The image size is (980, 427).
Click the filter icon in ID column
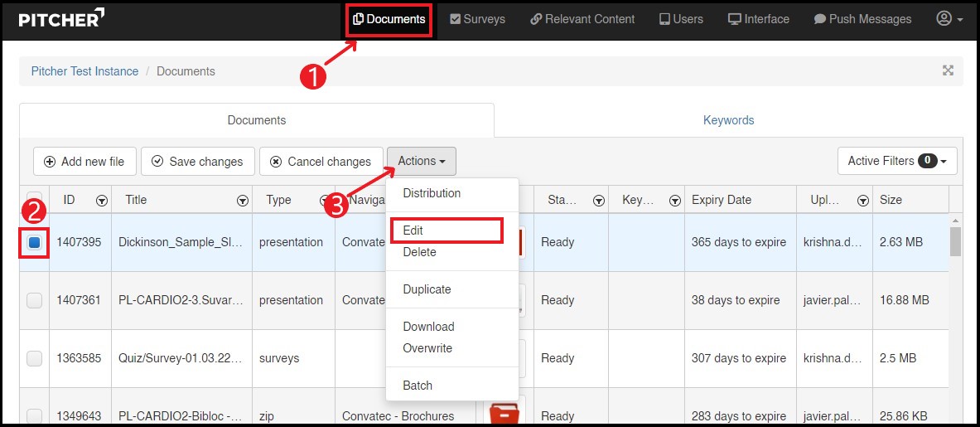coord(101,200)
